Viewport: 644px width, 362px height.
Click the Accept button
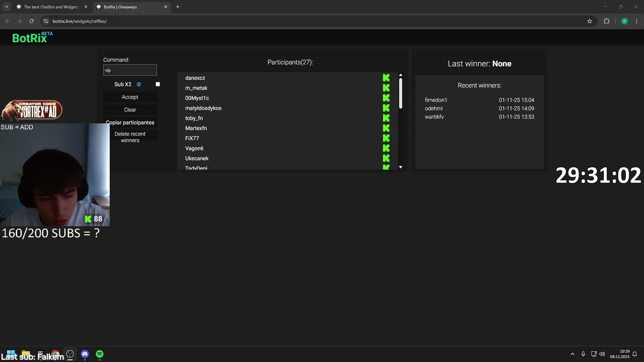coord(130,97)
